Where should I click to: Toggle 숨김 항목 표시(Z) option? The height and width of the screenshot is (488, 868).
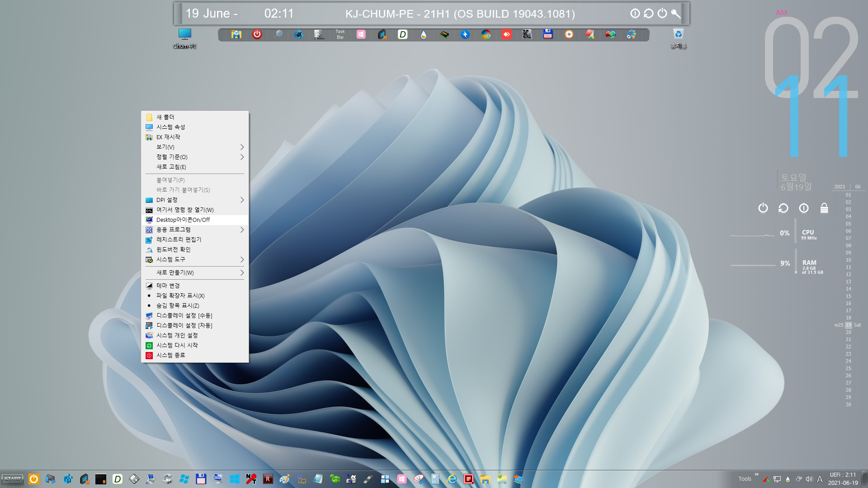[x=195, y=305]
